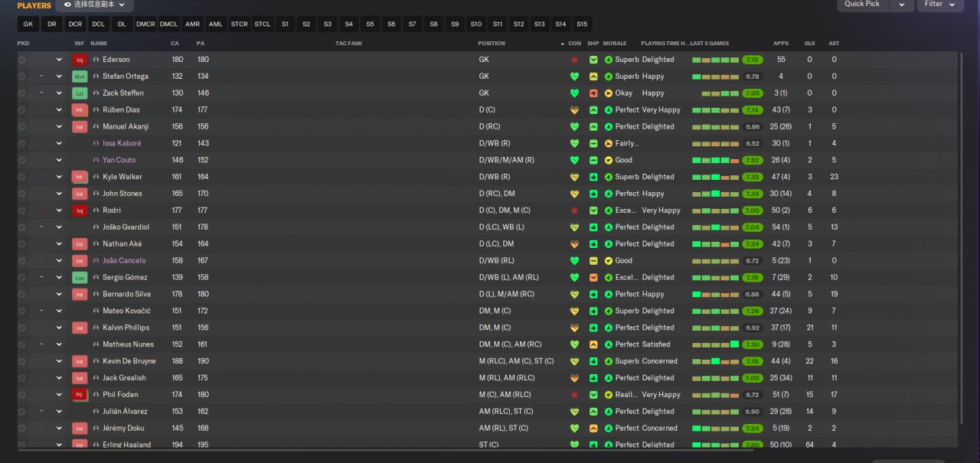
Task: Click Sergio Gómez's green Loa loan icon
Action: 80,278
